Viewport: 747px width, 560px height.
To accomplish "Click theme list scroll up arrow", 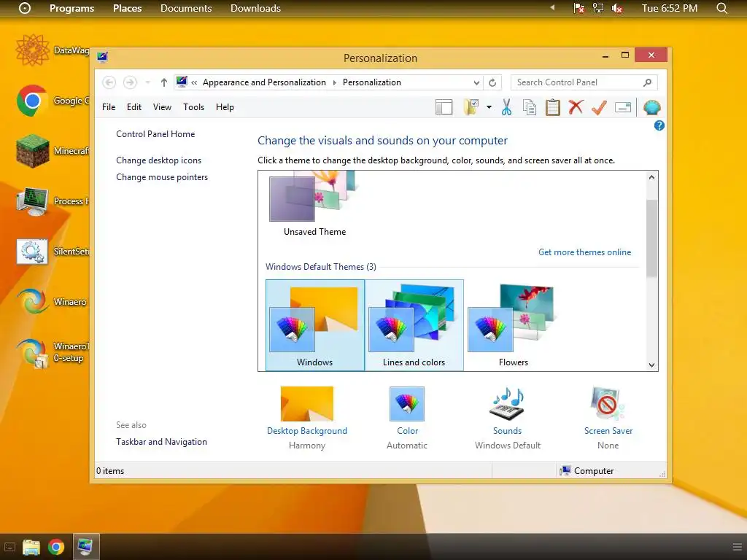I will point(651,177).
